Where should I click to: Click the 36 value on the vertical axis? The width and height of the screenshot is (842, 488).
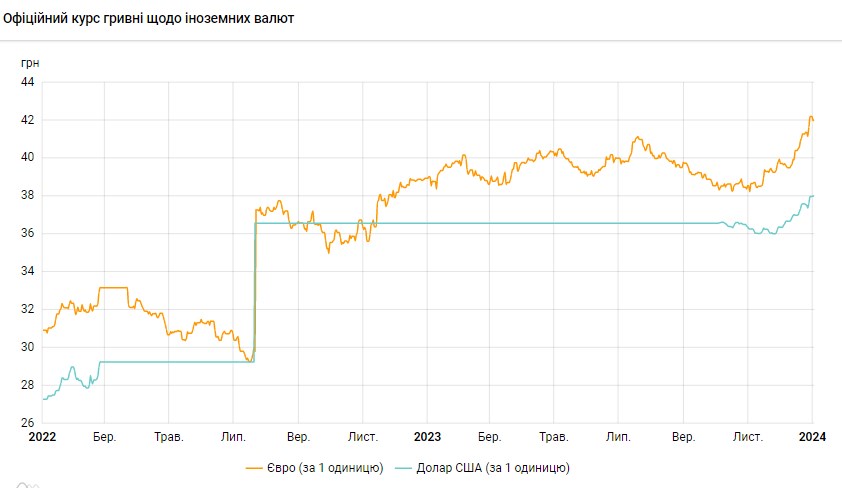coord(28,234)
